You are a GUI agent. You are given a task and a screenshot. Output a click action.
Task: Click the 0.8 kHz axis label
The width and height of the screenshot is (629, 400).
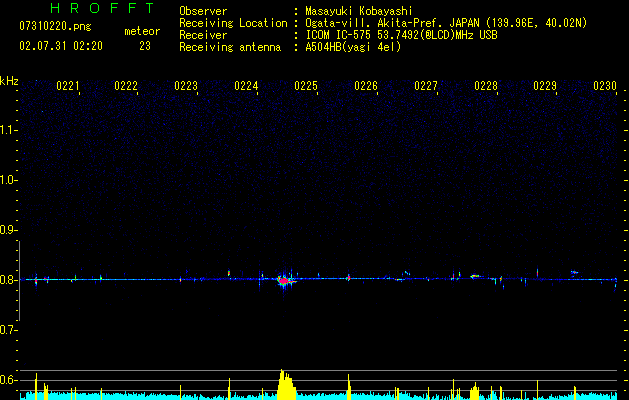(x=8, y=280)
